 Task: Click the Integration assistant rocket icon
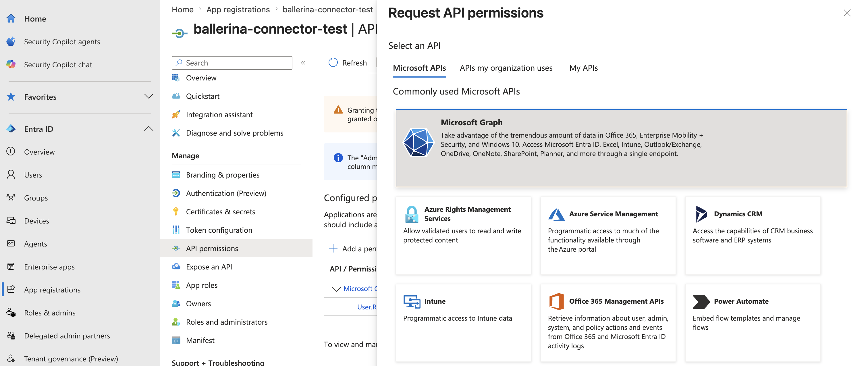click(176, 115)
